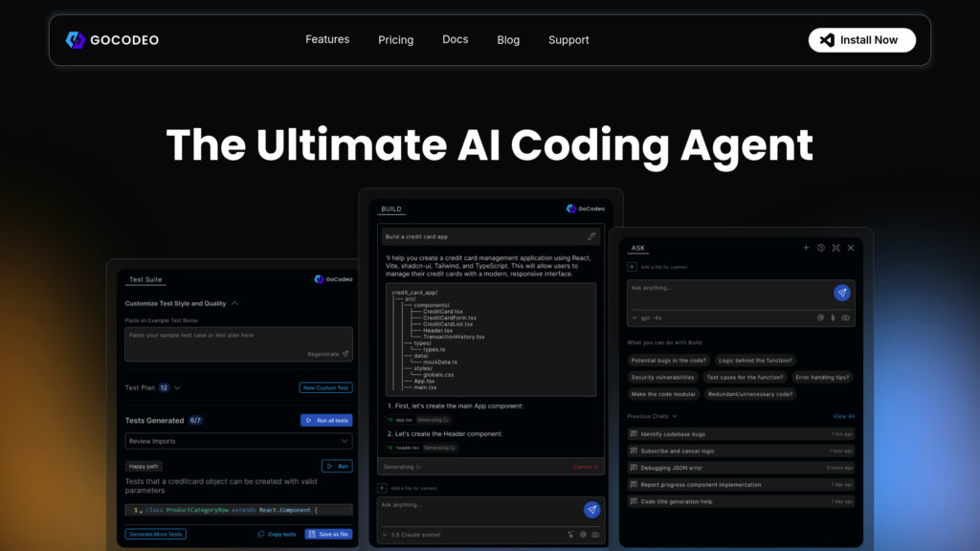Viewport: 980px width, 551px height.
Task: Open the Review Imports dropdown
Action: tap(238, 441)
